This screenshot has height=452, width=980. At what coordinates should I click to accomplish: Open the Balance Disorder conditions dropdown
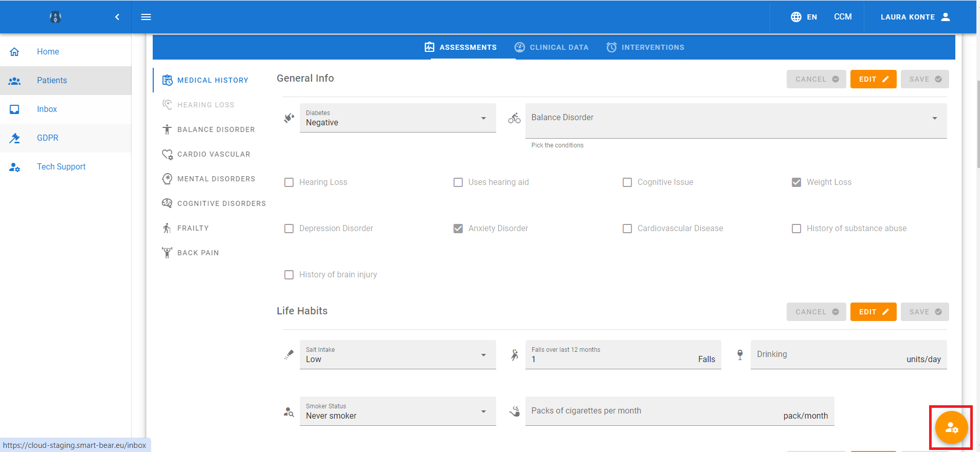click(x=736, y=121)
